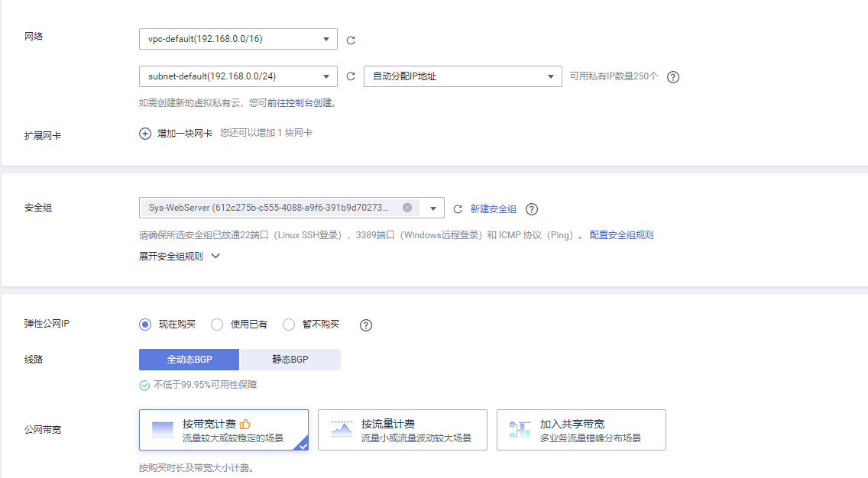Screen dimensions: 868x478
Task: Open the subnet-default dropdown
Action: (238, 76)
